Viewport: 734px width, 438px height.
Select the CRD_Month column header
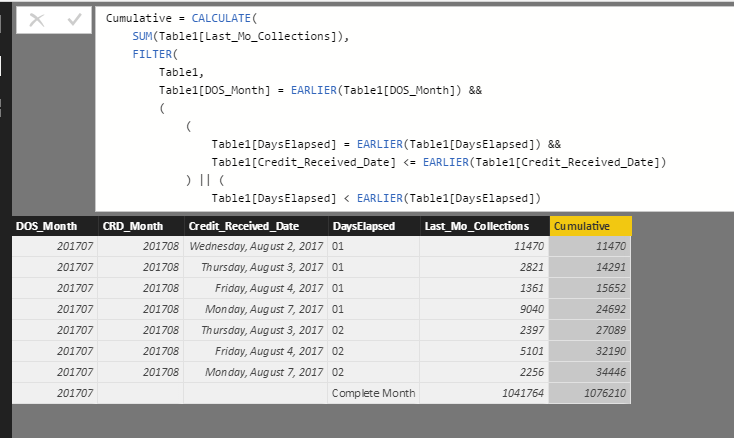(141, 226)
